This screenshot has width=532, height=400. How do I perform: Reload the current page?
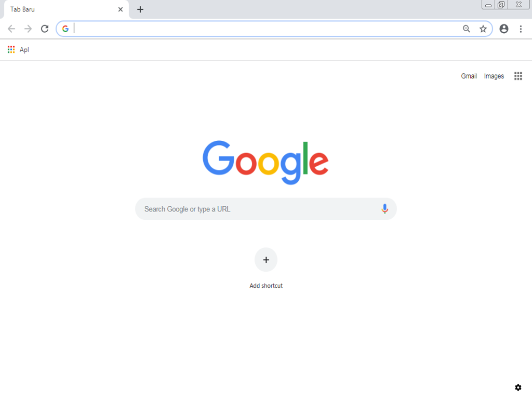click(x=45, y=29)
